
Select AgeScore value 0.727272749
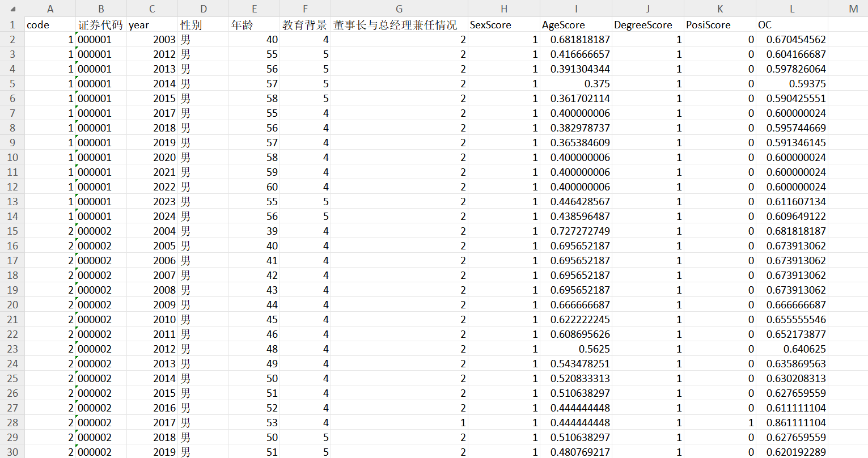pyautogui.click(x=576, y=231)
